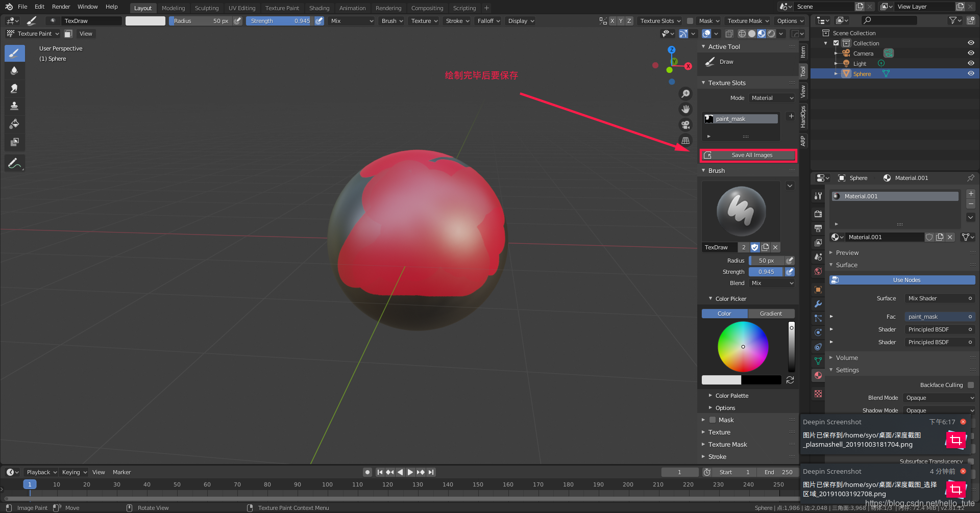Switch to the Shading workspace tab
This screenshot has width=980, height=513.
click(x=319, y=8)
